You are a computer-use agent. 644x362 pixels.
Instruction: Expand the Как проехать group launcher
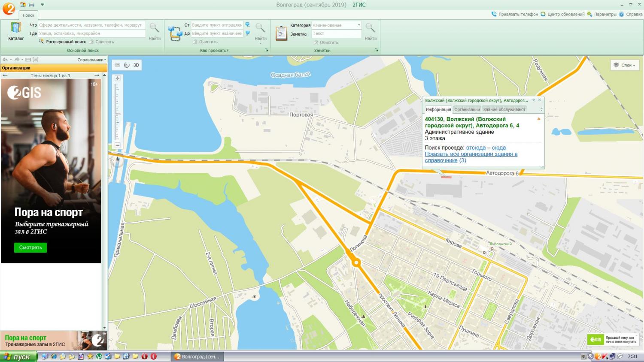click(267, 50)
